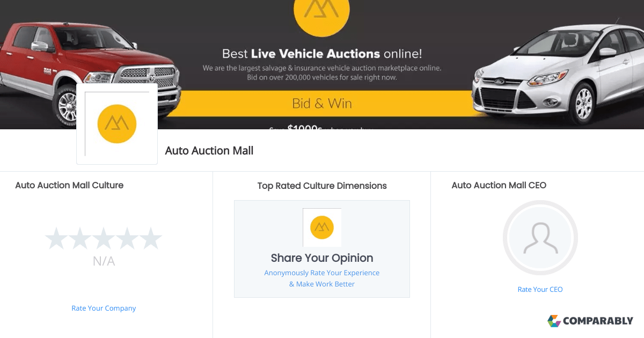Click the Auto Auction Mall company name
644x338 pixels.
(x=209, y=151)
